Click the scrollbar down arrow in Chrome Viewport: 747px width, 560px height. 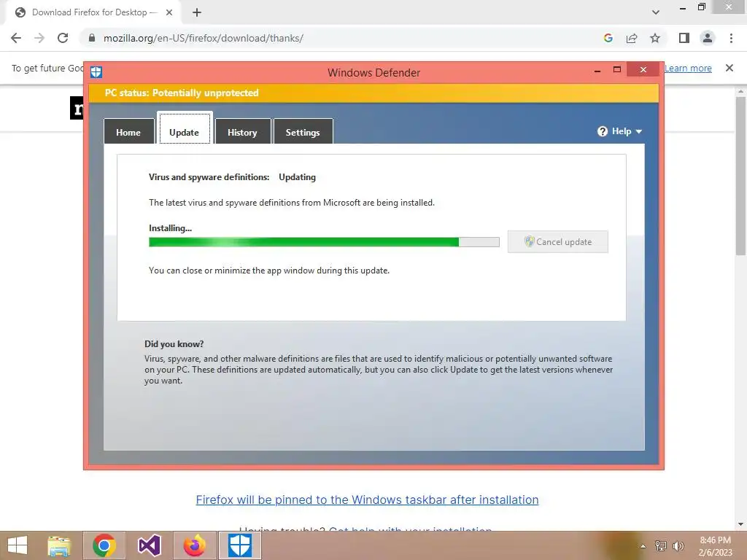(x=740, y=524)
